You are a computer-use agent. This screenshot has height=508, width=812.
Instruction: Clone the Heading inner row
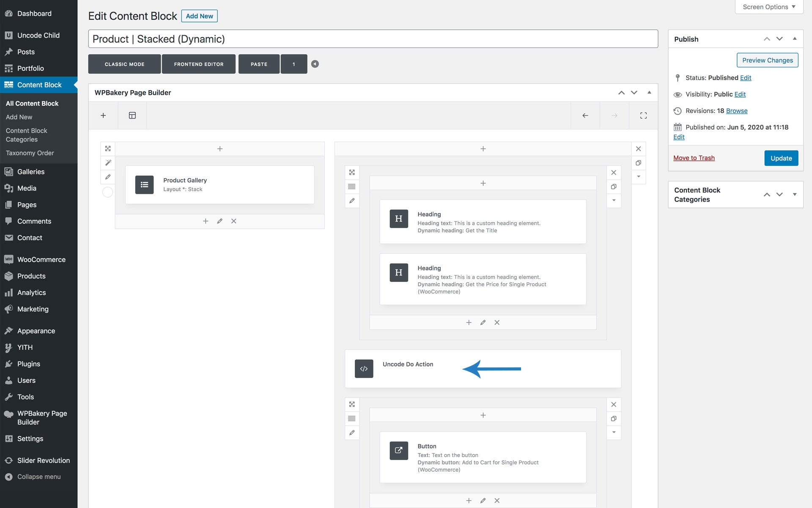tap(614, 186)
